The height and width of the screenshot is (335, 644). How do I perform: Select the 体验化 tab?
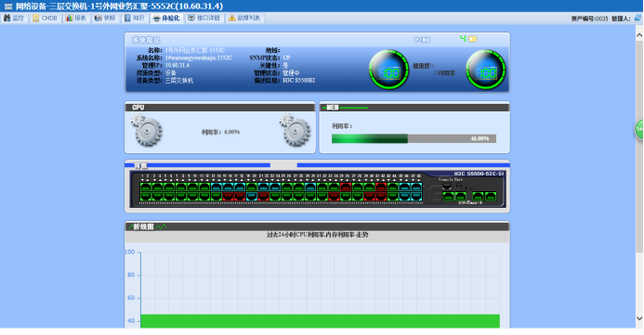(x=166, y=18)
